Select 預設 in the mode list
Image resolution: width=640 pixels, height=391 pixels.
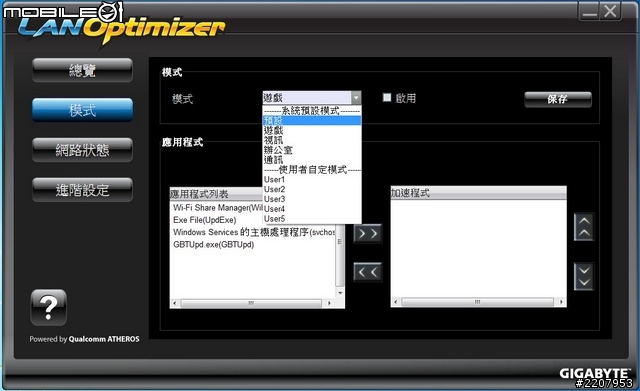312,120
